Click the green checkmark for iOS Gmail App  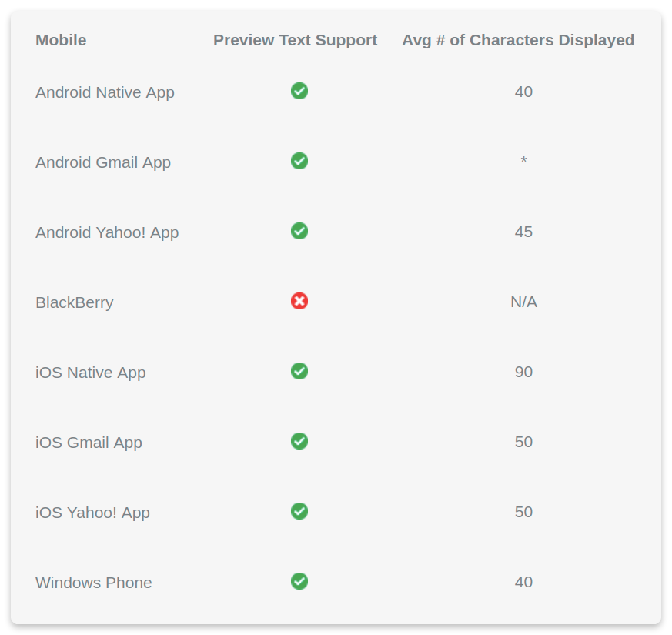299,441
